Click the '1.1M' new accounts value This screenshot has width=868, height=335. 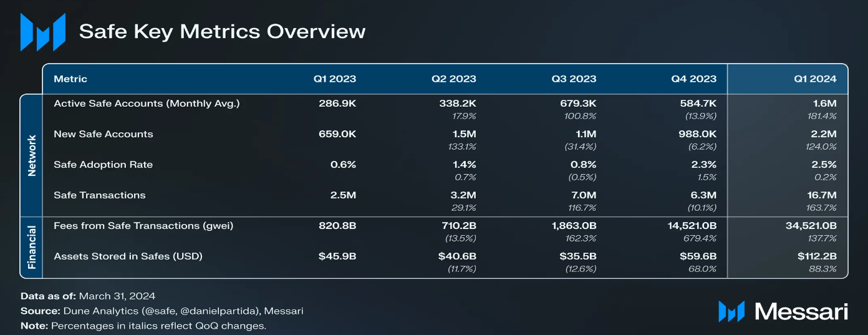pyautogui.click(x=585, y=134)
